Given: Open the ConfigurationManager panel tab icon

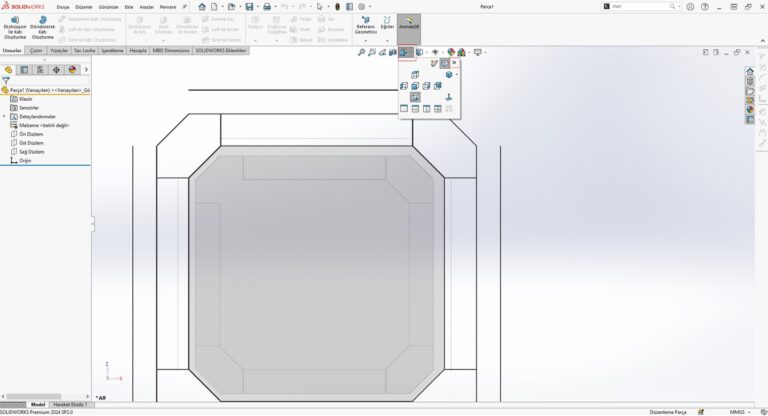Looking at the screenshot, I should click(41, 70).
